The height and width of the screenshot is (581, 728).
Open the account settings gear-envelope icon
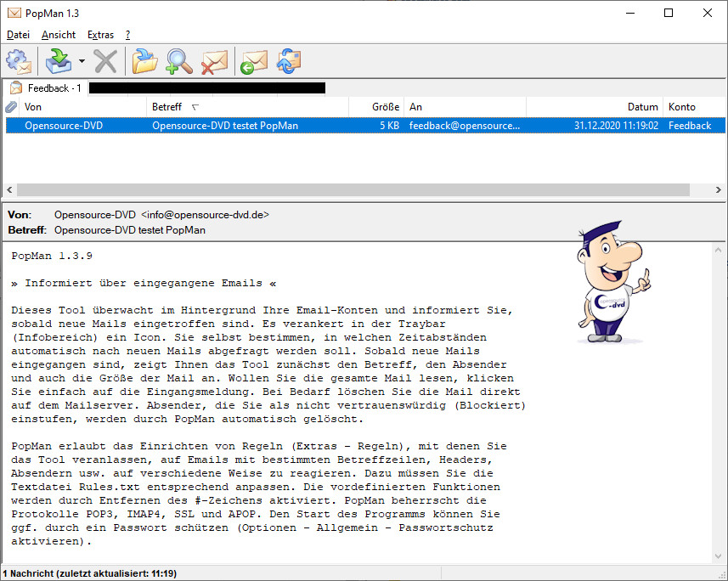[18, 61]
